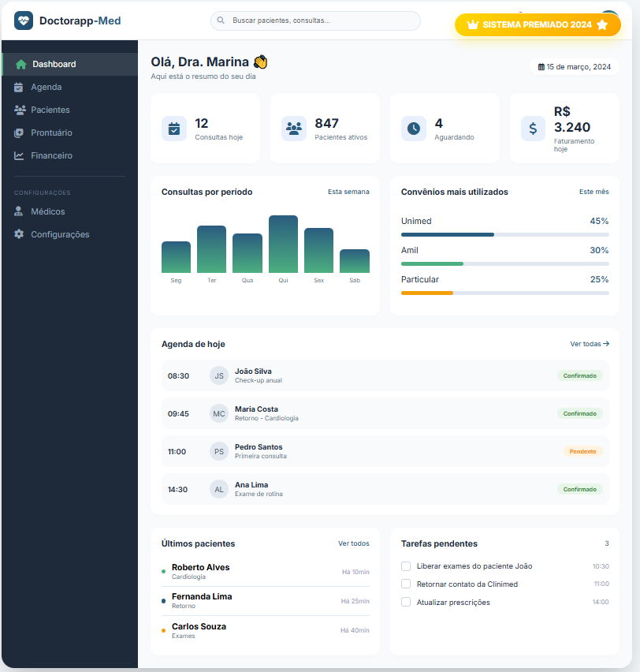Mark Retornar contato da Clinimed as done
The width and height of the screenshot is (640, 672).
[x=405, y=584]
